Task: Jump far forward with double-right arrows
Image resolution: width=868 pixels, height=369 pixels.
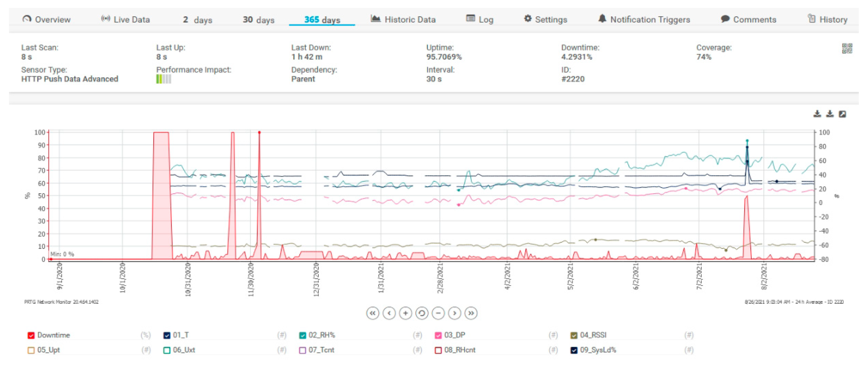Action: click(x=471, y=314)
